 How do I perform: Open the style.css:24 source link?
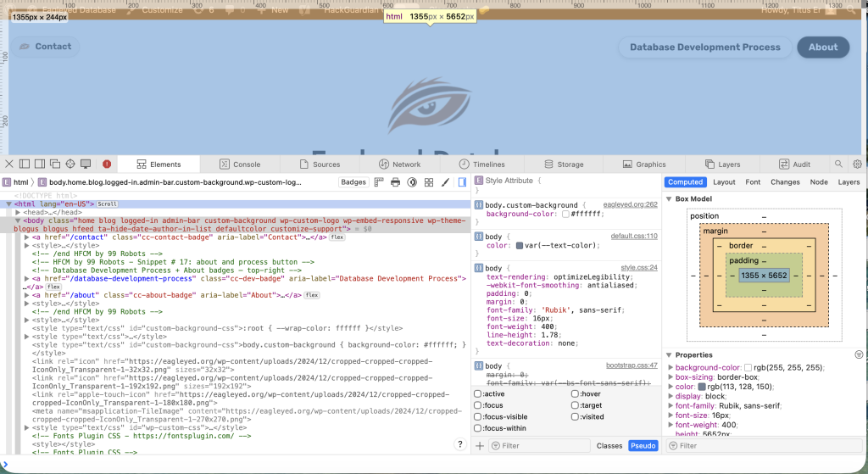pyautogui.click(x=639, y=267)
